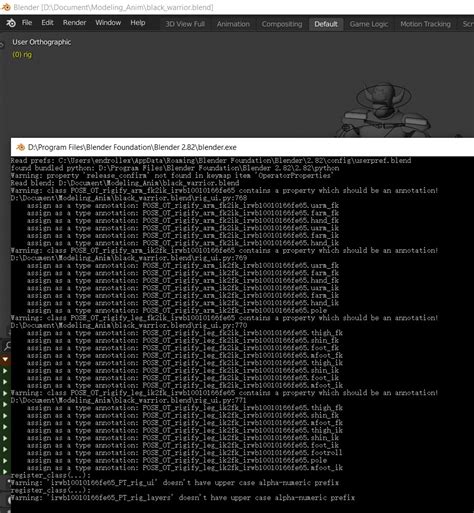Switch to the Motion Tracking workspace tab
Image resolution: width=474 pixels, height=513 pixels.
[x=425, y=24]
